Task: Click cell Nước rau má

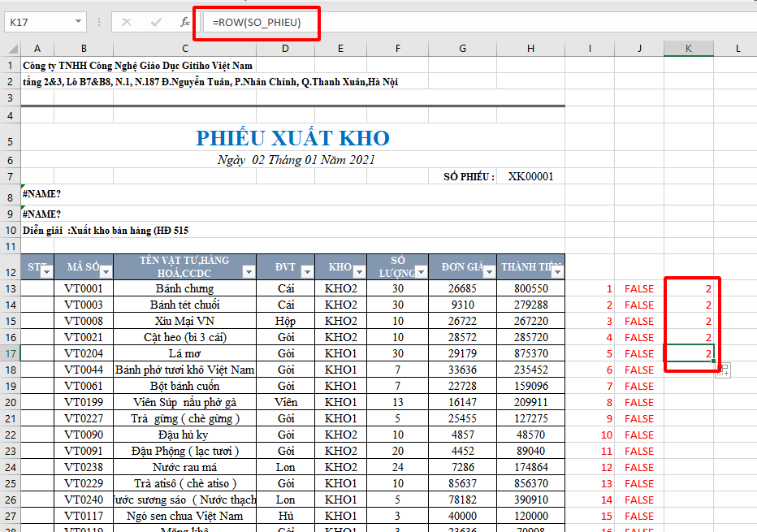Action: pyautogui.click(x=185, y=467)
